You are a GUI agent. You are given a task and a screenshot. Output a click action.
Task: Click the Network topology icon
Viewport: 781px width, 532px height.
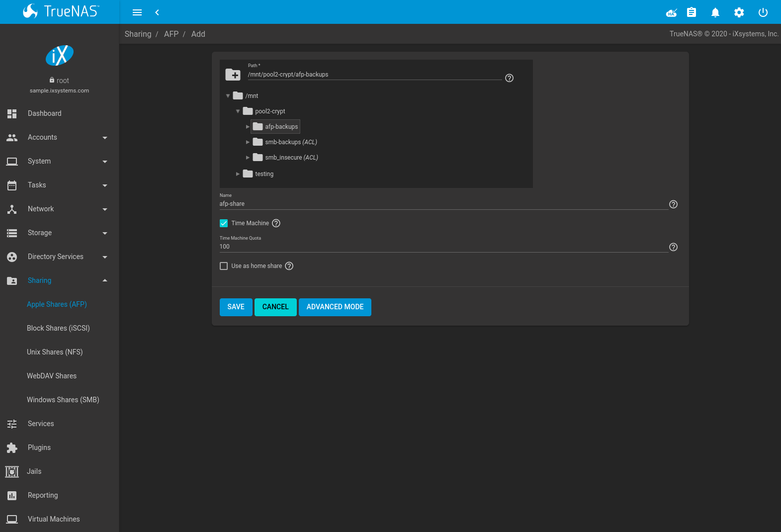12,209
